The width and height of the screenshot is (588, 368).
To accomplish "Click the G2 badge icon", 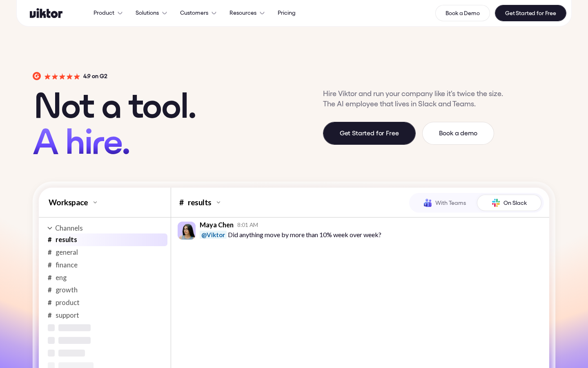I will coord(37,76).
